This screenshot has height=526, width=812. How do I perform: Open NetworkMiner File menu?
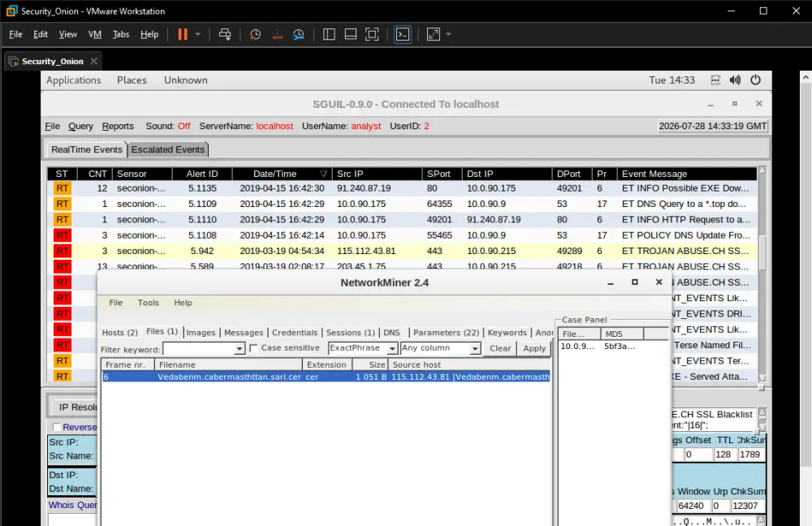[x=116, y=303]
